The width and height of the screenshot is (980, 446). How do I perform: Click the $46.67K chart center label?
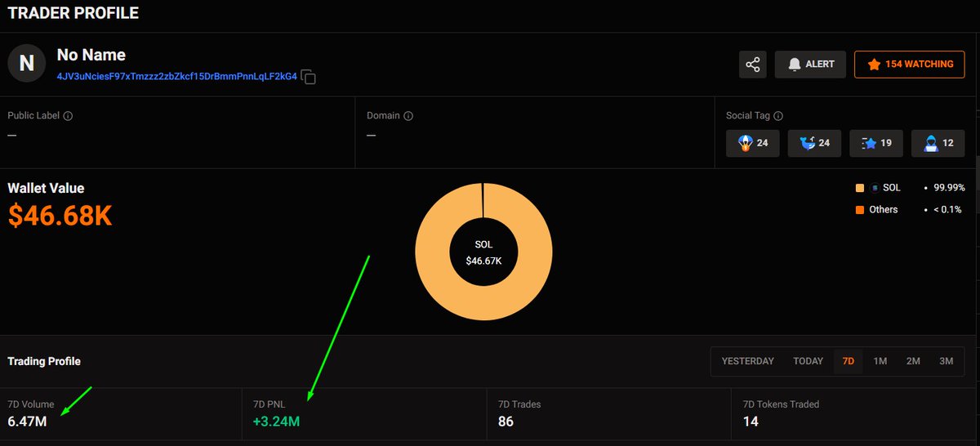484,261
